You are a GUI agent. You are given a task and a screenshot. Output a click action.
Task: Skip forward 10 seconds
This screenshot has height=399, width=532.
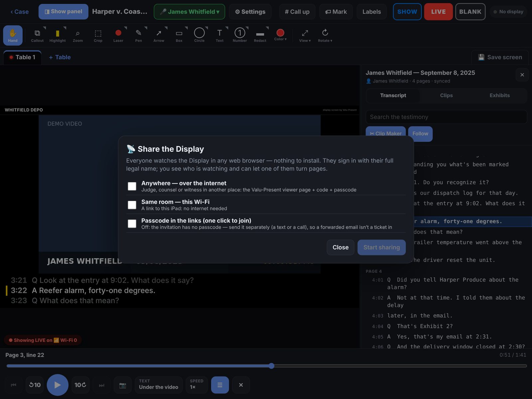[x=80, y=385]
